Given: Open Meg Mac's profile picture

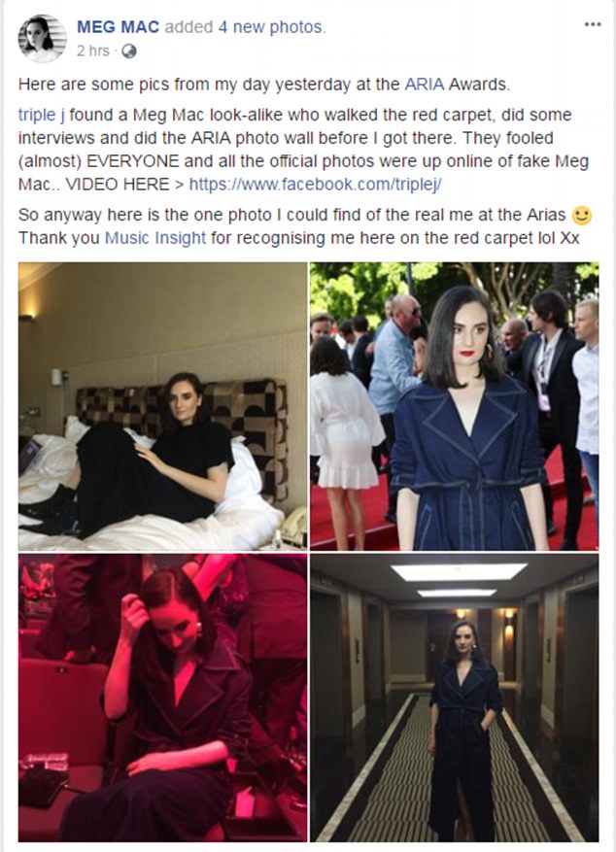Looking at the screenshot, I should [43, 39].
